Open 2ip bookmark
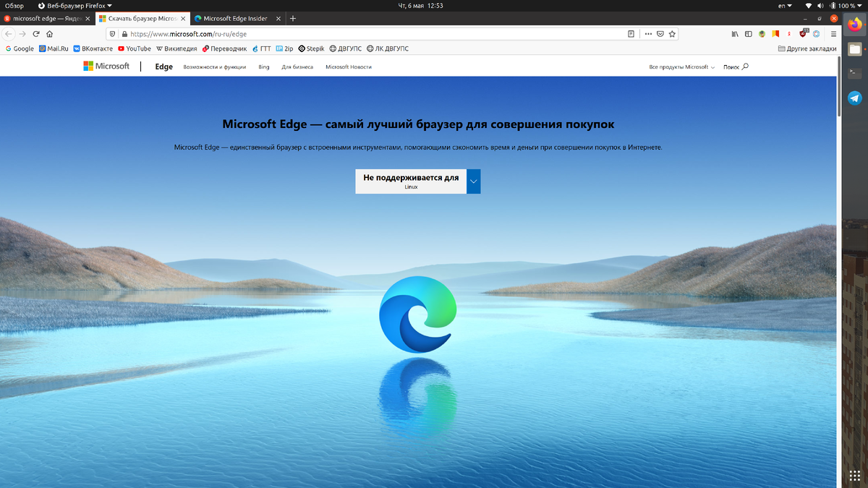 click(284, 48)
